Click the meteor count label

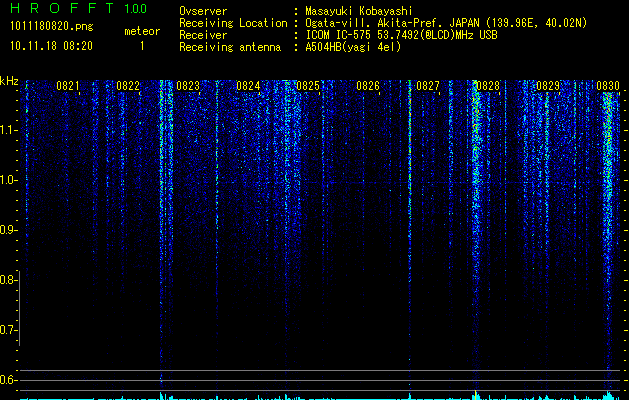point(142,31)
